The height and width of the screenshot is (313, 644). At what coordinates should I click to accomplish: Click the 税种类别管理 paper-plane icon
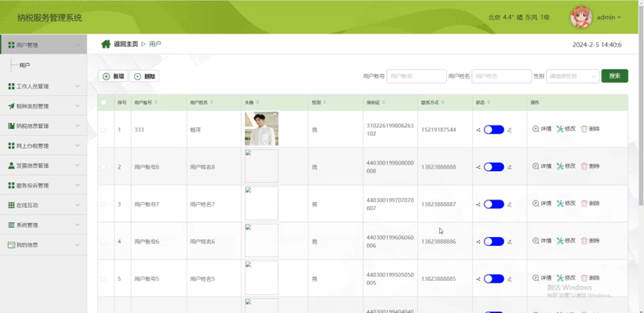click(x=11, y=106)
